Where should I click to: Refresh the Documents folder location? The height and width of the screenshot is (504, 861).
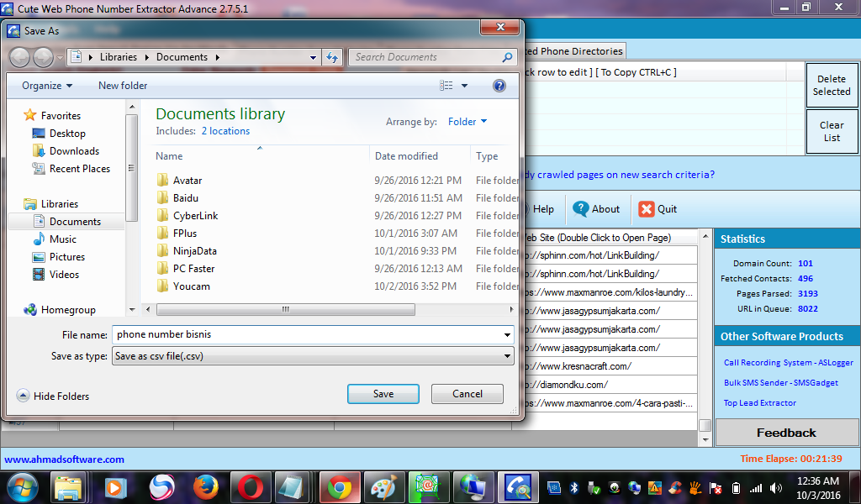point(332,57)
